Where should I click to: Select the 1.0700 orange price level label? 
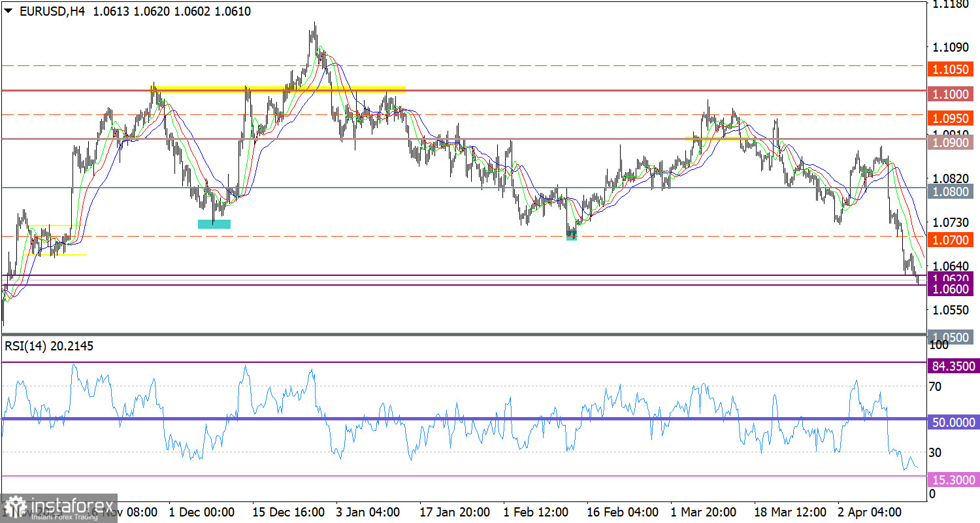click(x=951, y=240)
